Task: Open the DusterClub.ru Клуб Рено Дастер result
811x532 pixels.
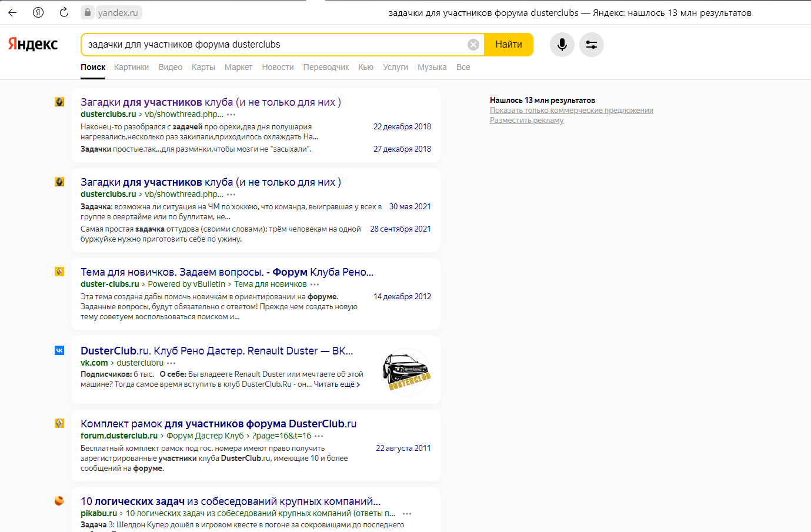Action: pyautogui.click(x=217, y=351)
